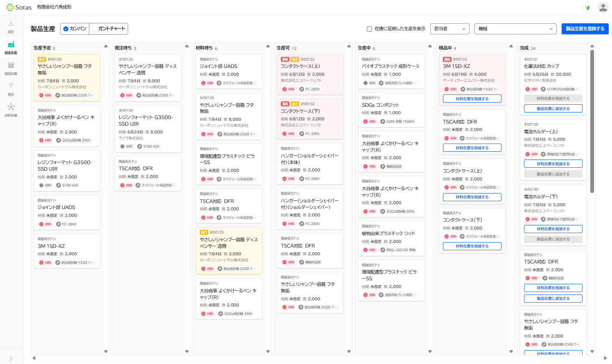Viewport: 612px width, 364px height.
Task: Click the 生産可 ハンガー(ショルダーシェイパー付)(本体) title
Action: (309, 159)
